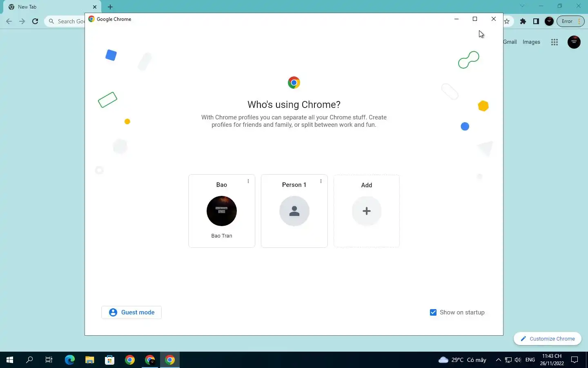This screenshot has width=588, height=368.
Task: Click the Error update button
Action: (x=570, y=21)
